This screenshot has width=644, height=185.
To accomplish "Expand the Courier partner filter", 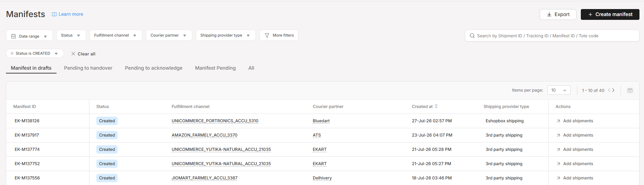I will [169, 35].
